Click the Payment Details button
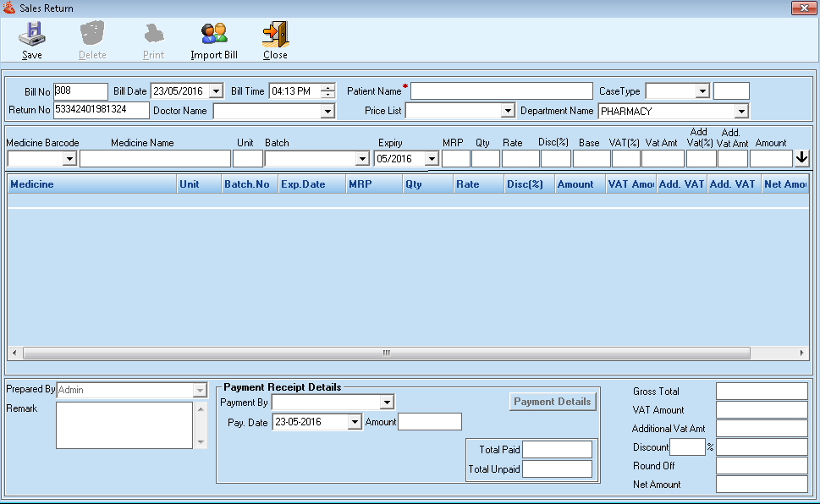 click(553, 402)
